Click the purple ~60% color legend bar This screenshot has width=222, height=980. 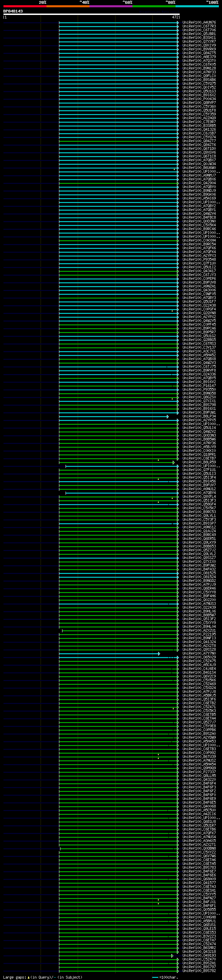tap(111, 6)
